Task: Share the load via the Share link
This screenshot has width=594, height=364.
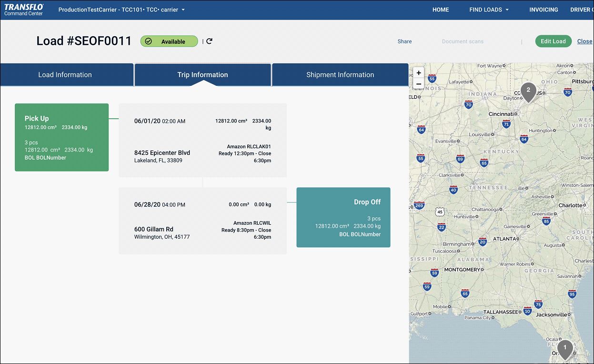Action: (404, 41)
